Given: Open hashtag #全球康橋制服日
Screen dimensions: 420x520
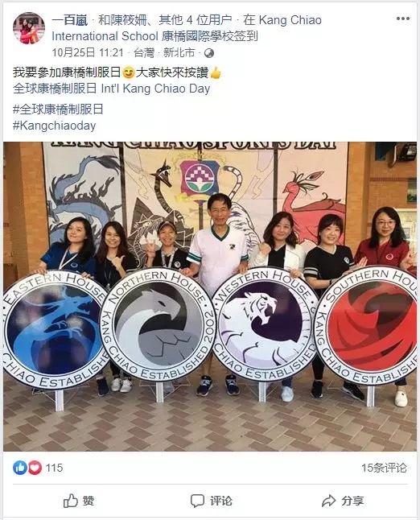Looking at the screenshot, I should point(58,109).
